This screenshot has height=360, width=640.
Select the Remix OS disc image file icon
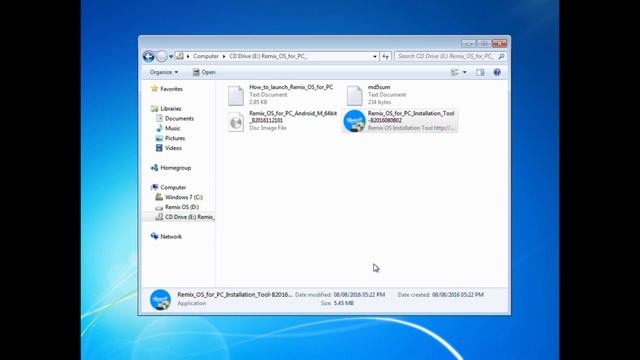(x=236, y=122)
